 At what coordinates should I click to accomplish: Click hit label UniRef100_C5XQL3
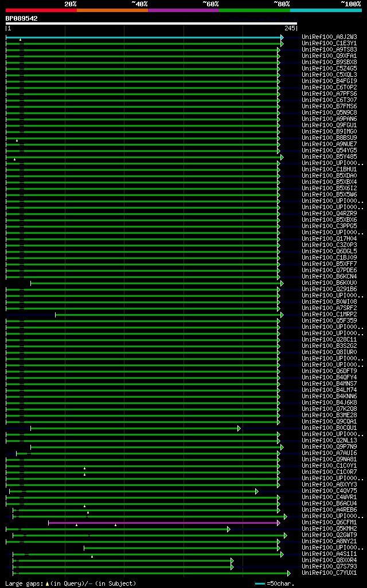(330, 75)
